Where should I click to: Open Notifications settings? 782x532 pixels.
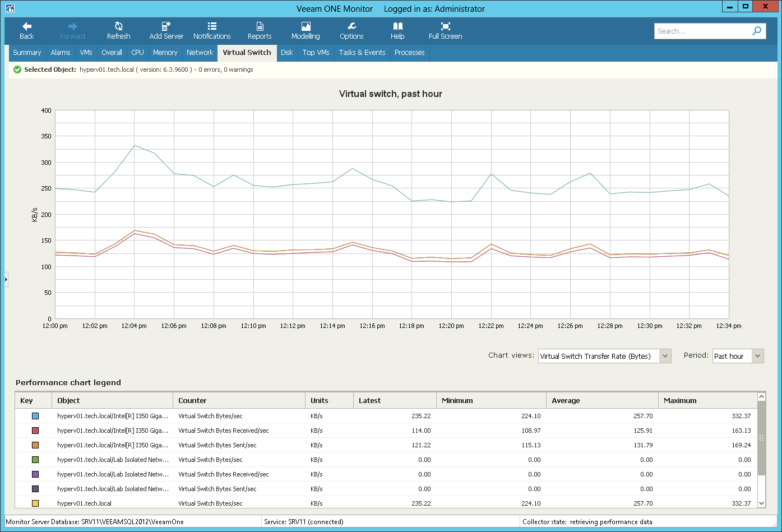click(x=212, y=31)
